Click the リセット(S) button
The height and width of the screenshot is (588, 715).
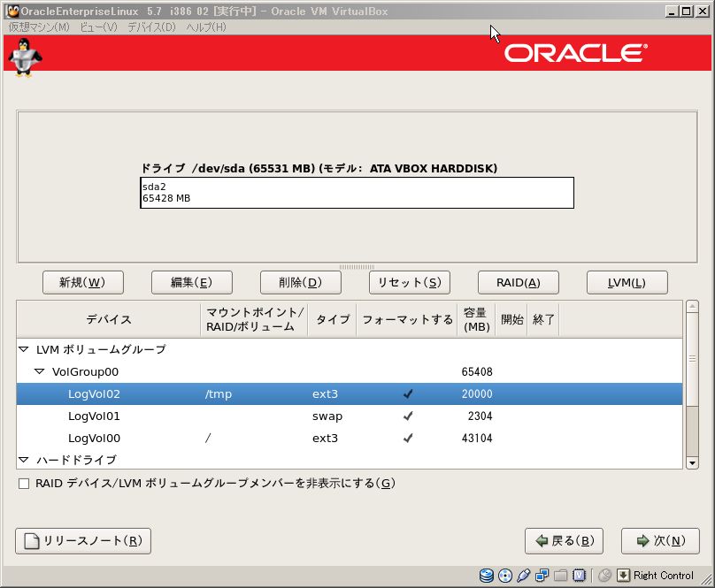coord(410,283)
